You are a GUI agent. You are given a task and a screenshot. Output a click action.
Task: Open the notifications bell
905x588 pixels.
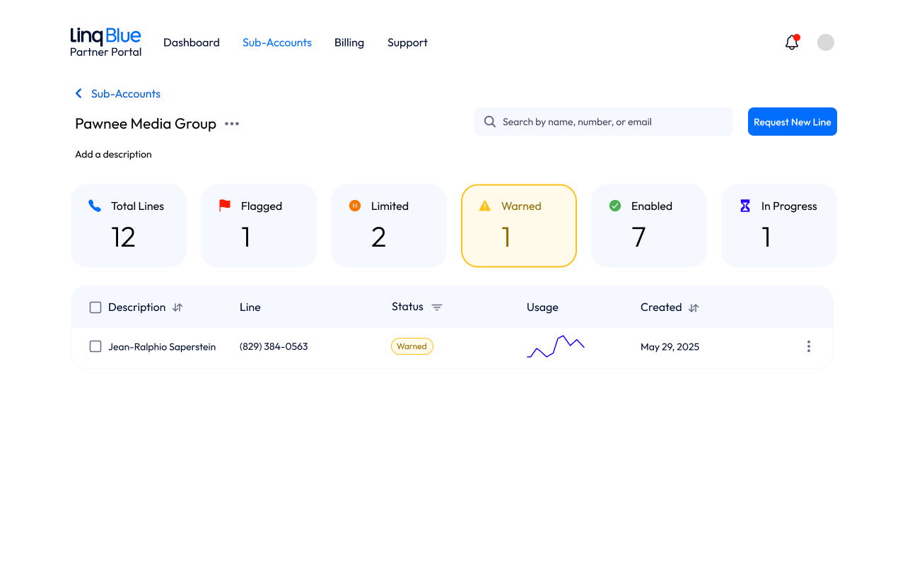pos(792,42)
